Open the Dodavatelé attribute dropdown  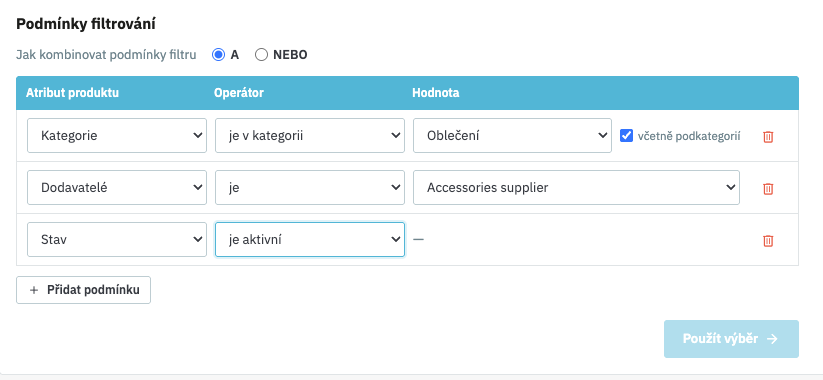[x=117, y=187]
